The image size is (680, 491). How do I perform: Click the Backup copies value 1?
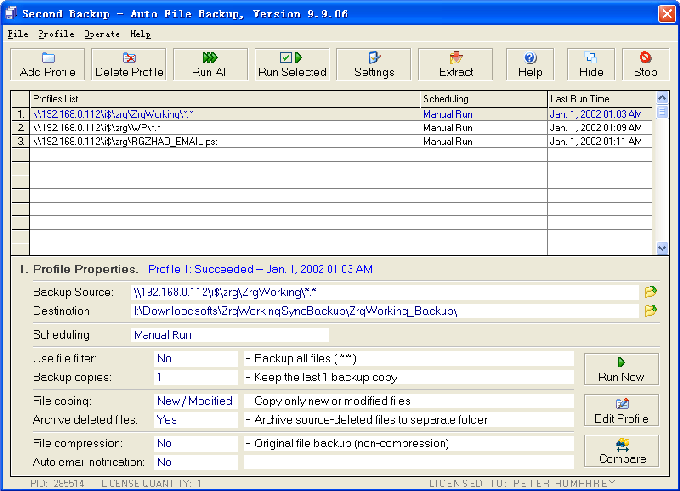click(x=196, y=377)
